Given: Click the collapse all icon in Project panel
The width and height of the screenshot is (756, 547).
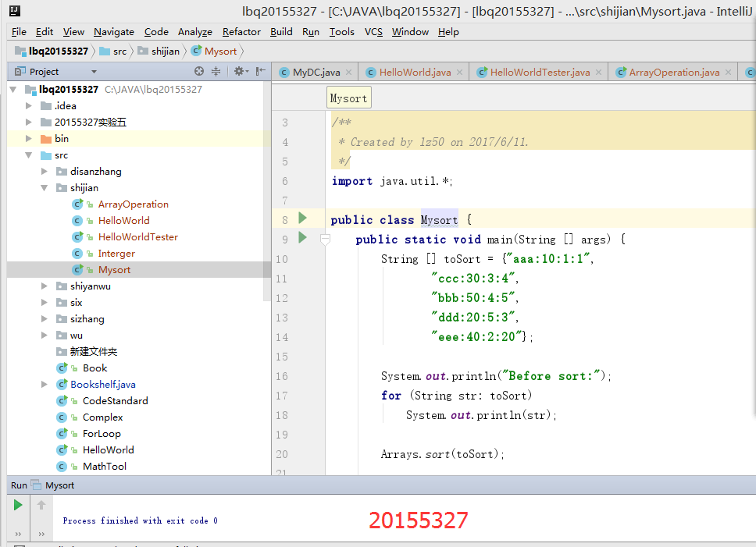Looking at the screenshot, I should point(216,71).
